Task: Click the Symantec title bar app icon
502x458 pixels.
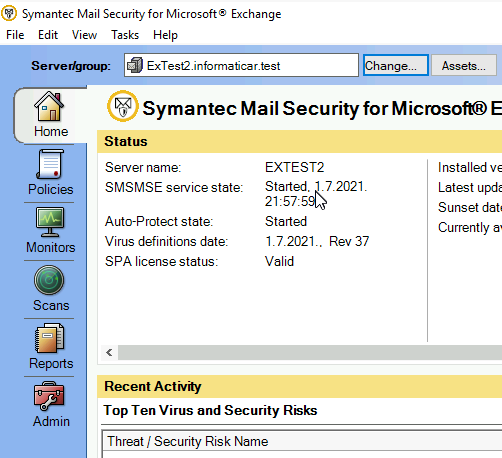Action: point(9,13)
